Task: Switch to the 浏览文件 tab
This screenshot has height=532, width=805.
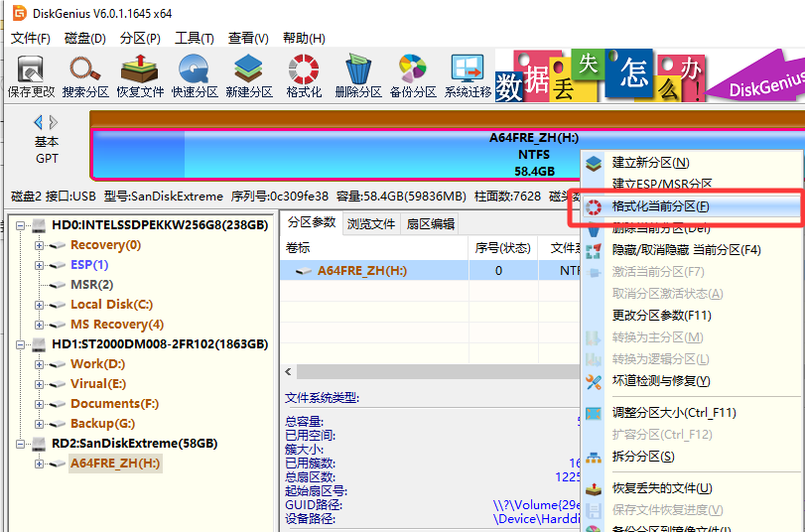Action: (370, 224)
